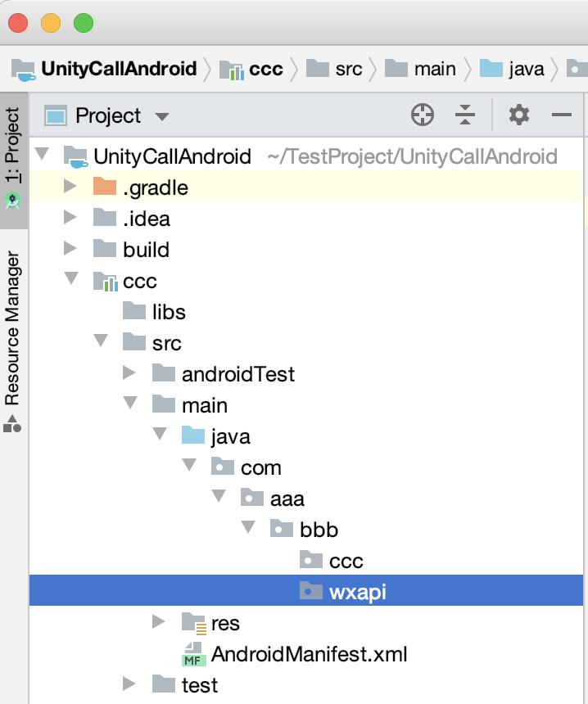Click the ccc package icon under bbb
Viewport: 588px width, 704px height.
click(x=311, y=559)
